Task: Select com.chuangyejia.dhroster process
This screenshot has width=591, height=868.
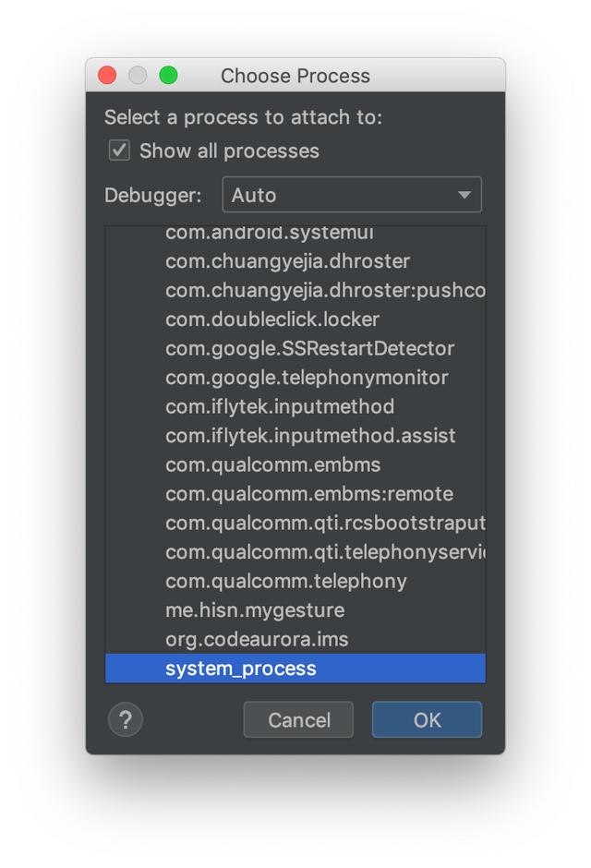Action: (x=295, y=260)
